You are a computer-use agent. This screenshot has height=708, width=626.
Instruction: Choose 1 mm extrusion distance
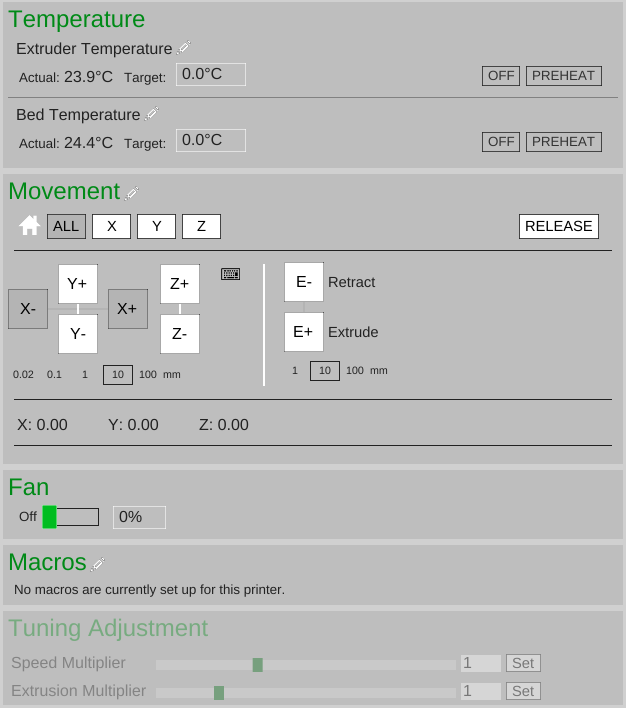pos(295,371)
